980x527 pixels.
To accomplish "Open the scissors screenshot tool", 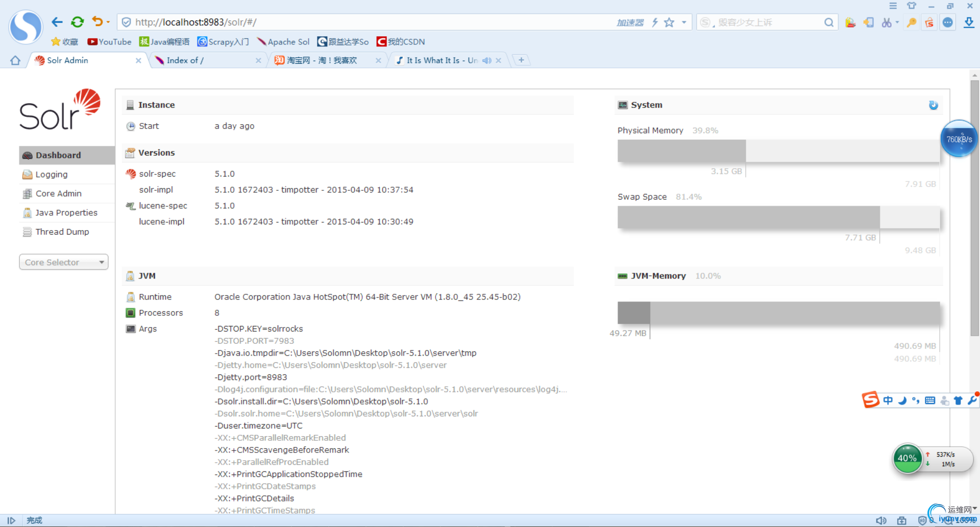I will pyautogui.click(x=887, y=22).
